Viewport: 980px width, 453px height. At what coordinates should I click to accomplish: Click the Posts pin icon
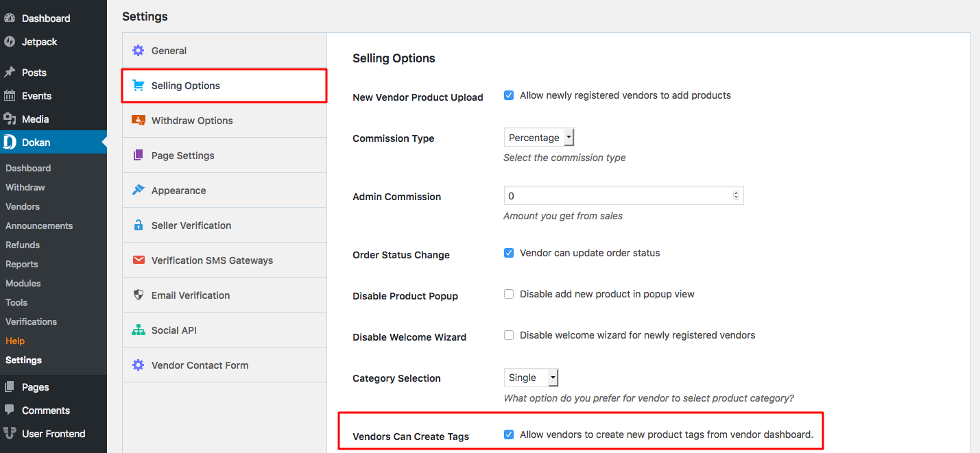click(10, 73)
